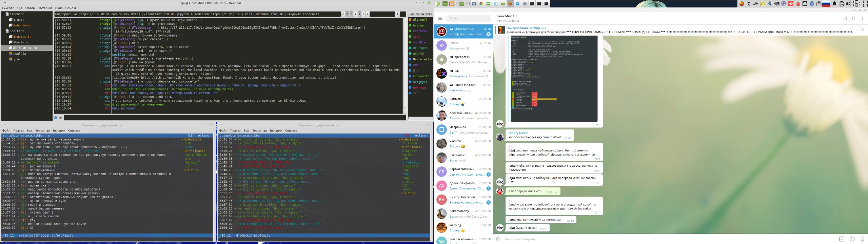Open HexChat Настройка menu
This screenshot has width=868, height=244.
45,8
